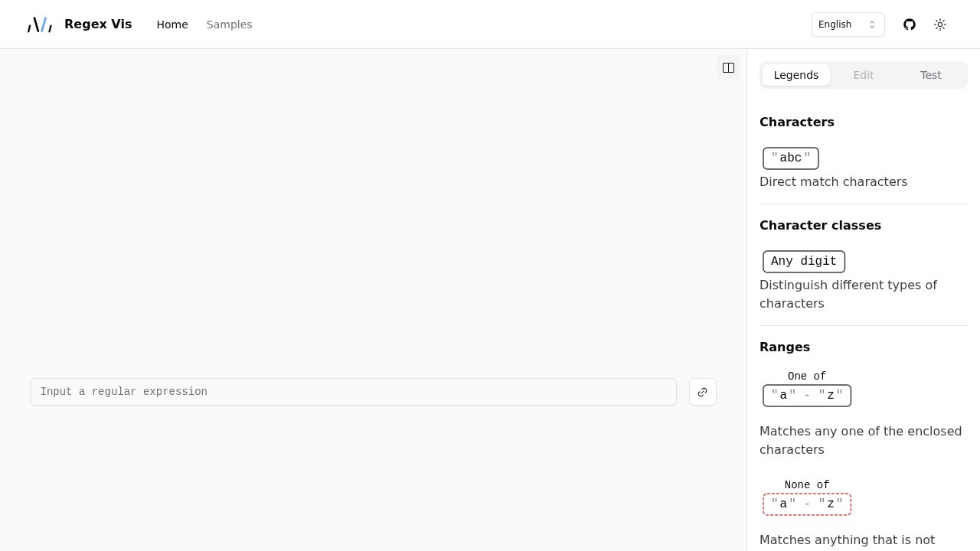
Task: Select the Legends tab
Action: (796, 75)
